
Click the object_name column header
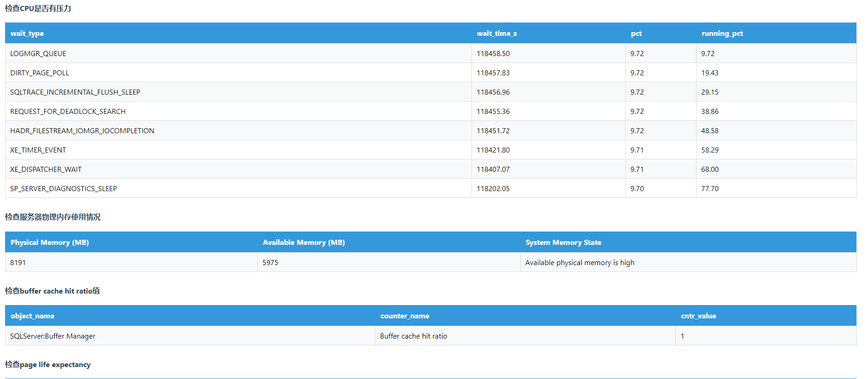(x=190, y=316)
